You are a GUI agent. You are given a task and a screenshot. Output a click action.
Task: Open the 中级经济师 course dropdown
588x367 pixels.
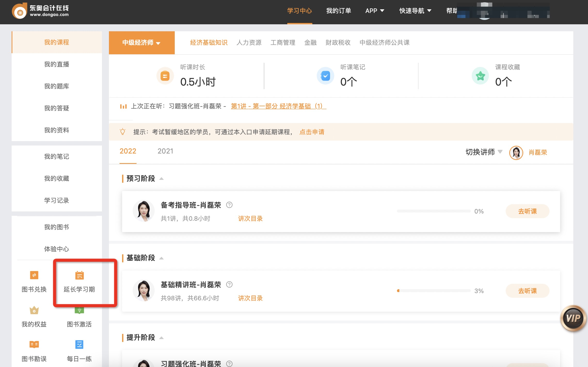[142, 43]
